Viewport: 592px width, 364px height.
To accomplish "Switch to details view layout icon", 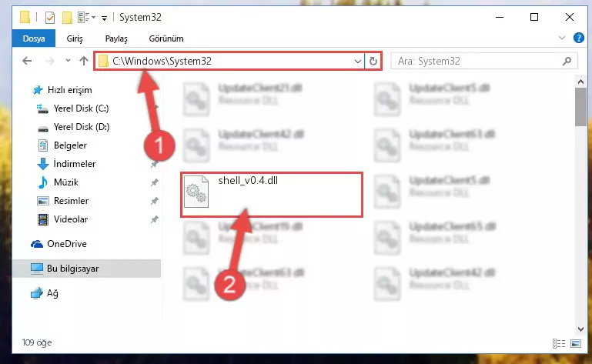I will coord(558,343).
